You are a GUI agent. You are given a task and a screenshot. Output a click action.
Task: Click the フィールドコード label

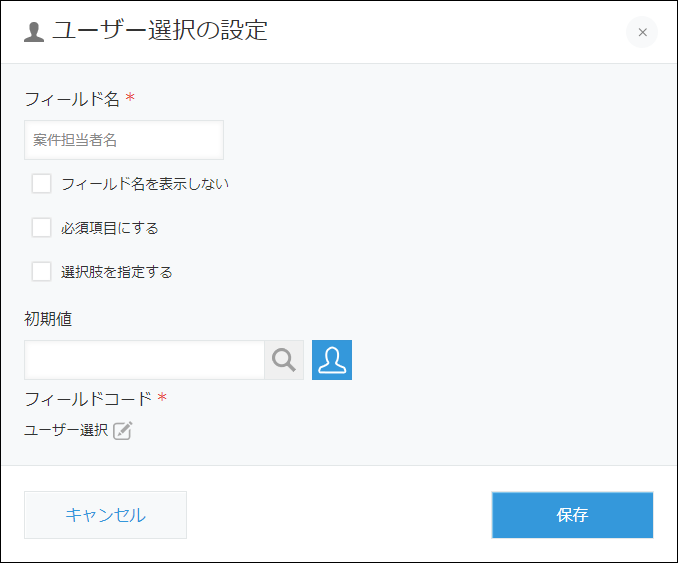pos(88,399)
